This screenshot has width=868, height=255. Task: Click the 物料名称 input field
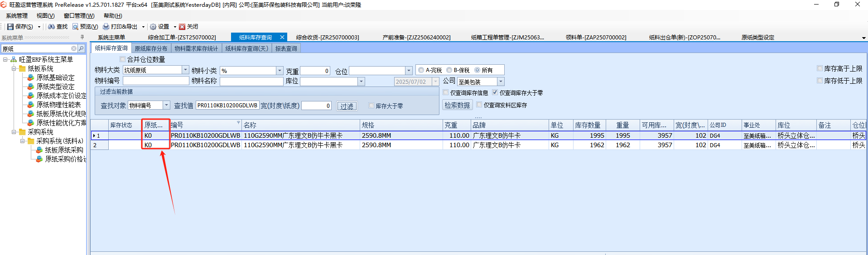pyautogui.click(x=251, y=81)
